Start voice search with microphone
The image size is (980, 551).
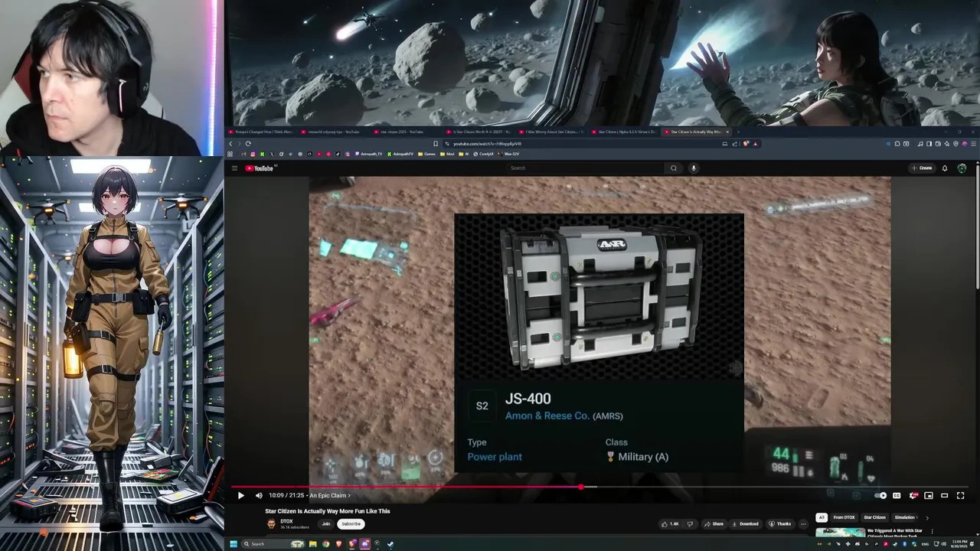pyautogui.click(x=694, y=168)
